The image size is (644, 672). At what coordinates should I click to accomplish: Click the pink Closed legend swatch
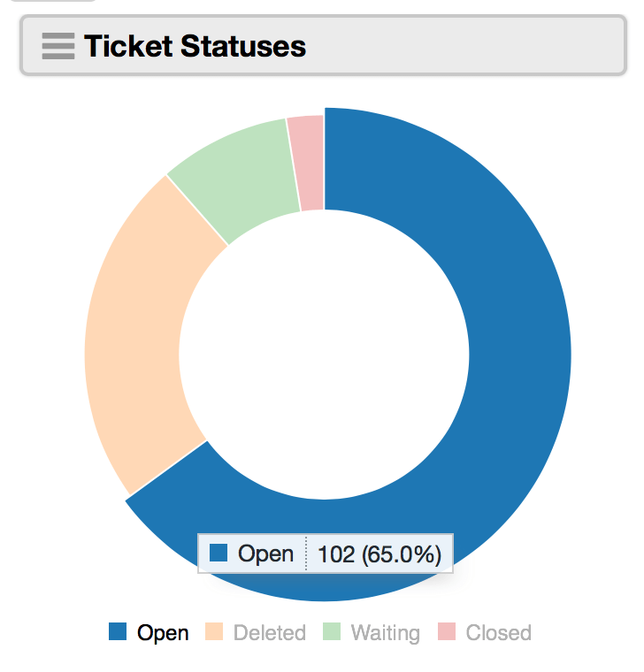(x=447, y=631)
